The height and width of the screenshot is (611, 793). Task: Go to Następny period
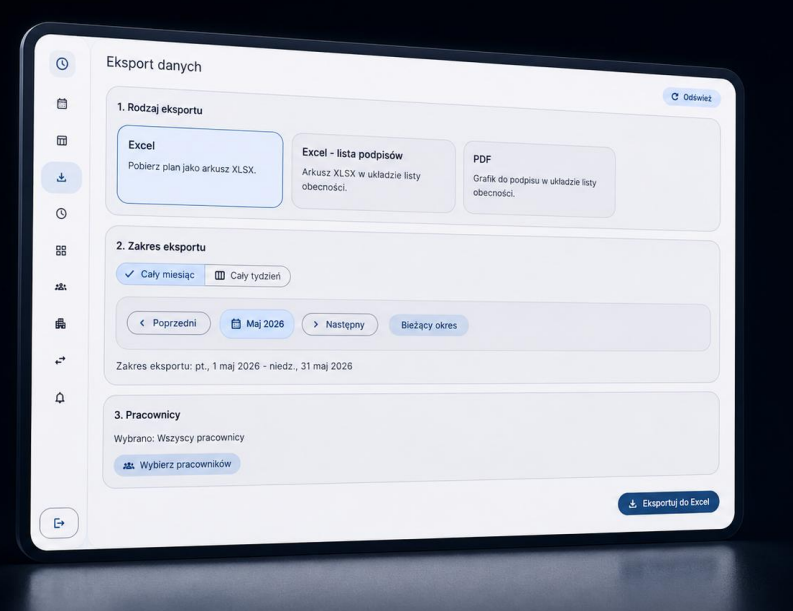340,324
